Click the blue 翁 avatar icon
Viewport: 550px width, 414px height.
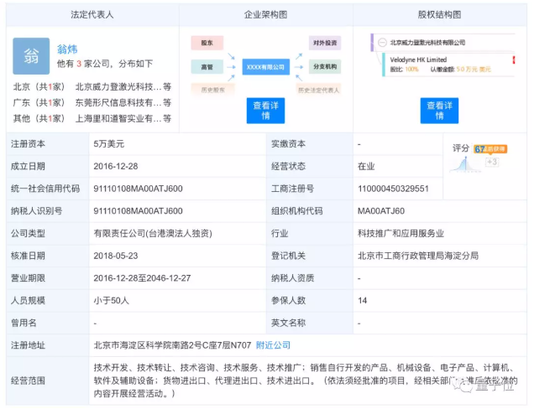31,56
